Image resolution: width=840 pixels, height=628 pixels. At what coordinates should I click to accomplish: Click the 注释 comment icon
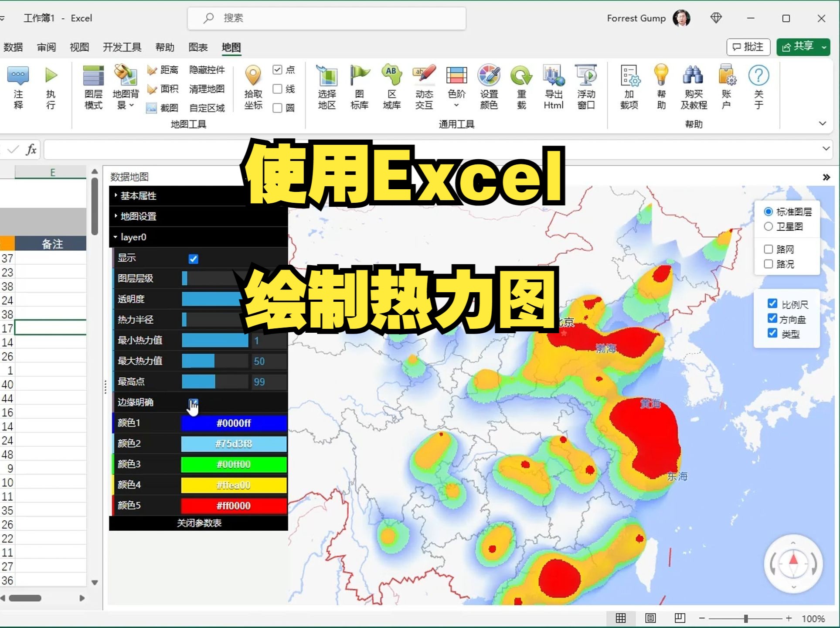tap(18, 75)
